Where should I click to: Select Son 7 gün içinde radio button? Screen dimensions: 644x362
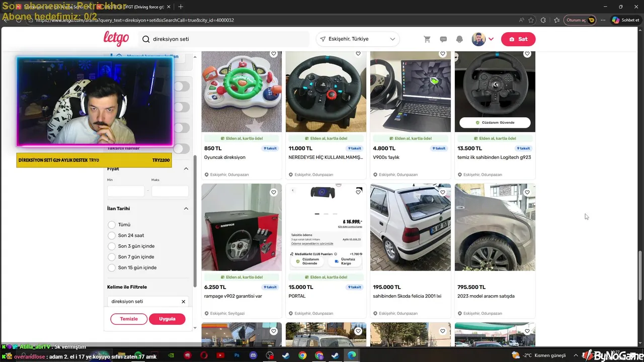pos(112,257)
